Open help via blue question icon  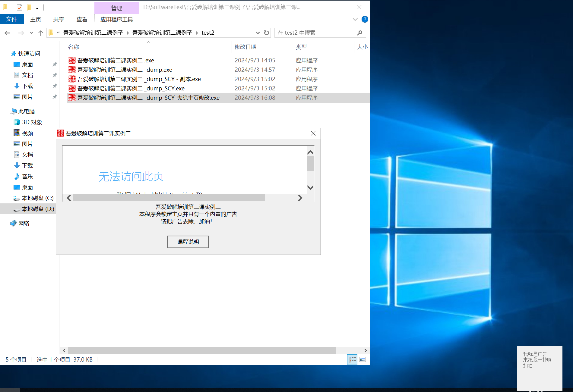(x=365, y=19)
